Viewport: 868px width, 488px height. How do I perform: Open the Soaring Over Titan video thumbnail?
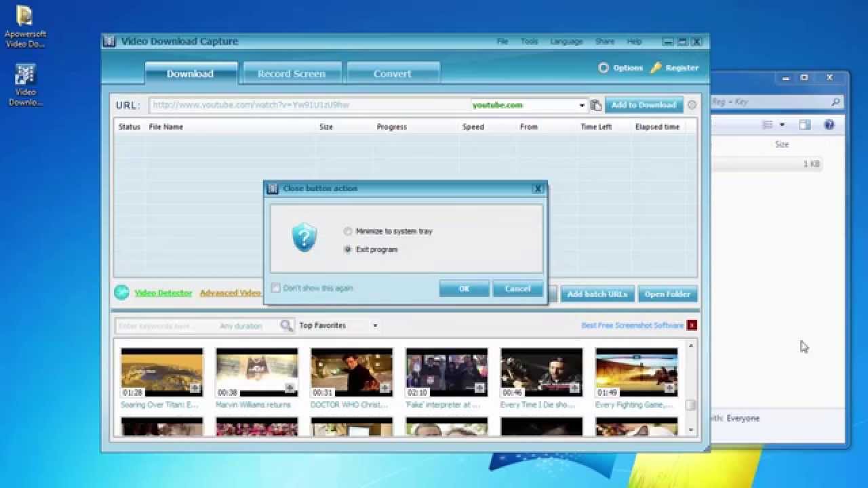(x=162, y=372)
